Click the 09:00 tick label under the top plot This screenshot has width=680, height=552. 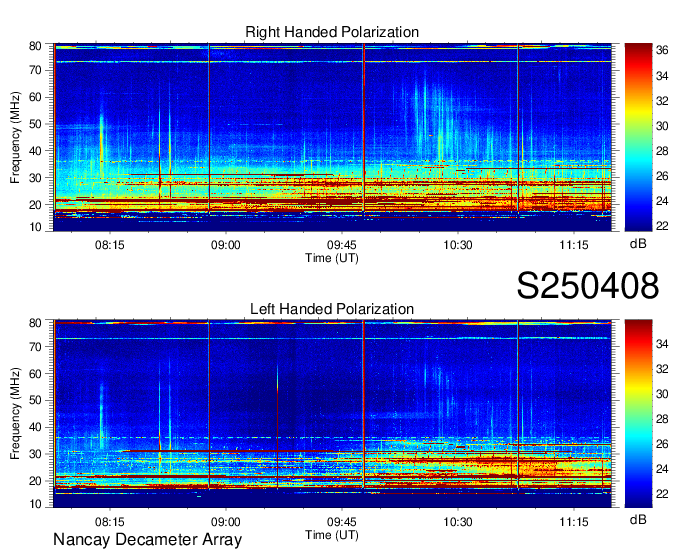pyautogui.click(x=226, y=245)
